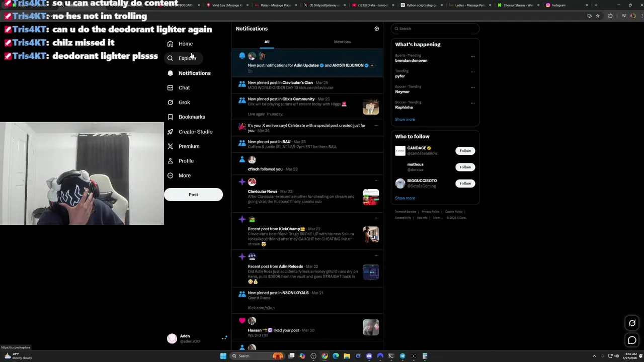Bookmark this page with the star icon
The height and width of the screenshot is (362, 644).
pos(598,16)
